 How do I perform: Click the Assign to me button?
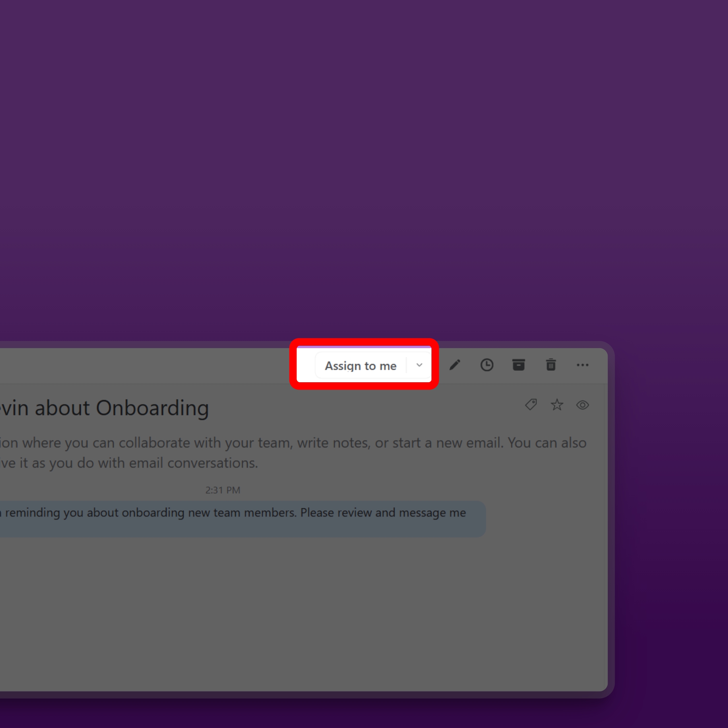360,365
